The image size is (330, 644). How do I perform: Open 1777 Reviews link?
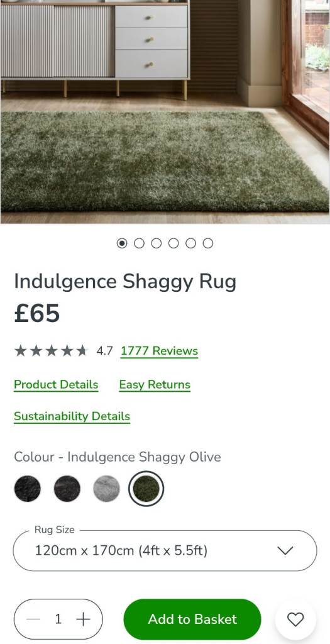click(159, 351)
